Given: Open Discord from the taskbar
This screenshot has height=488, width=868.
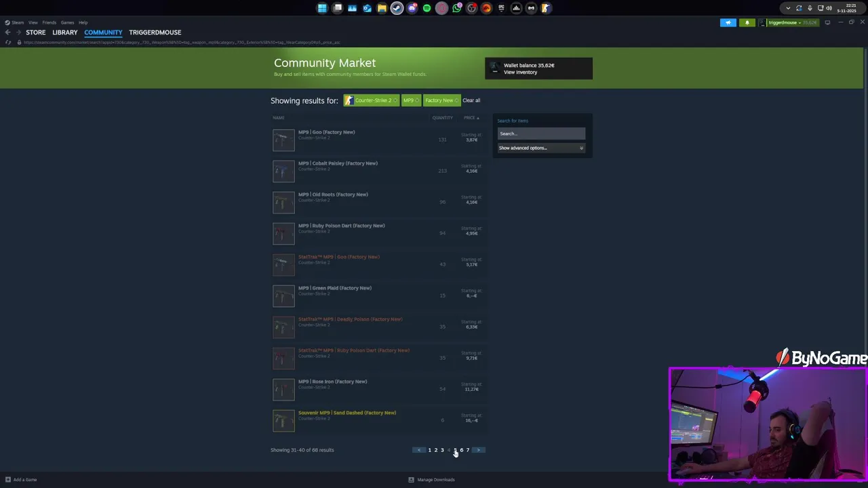Looking at the screenshot, I should [412, 8].
